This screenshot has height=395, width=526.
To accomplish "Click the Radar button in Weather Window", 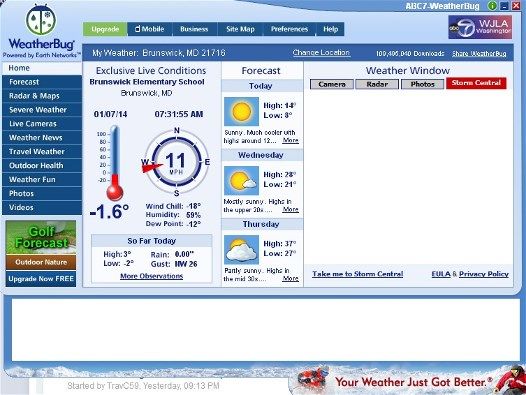I will (377, 84).
